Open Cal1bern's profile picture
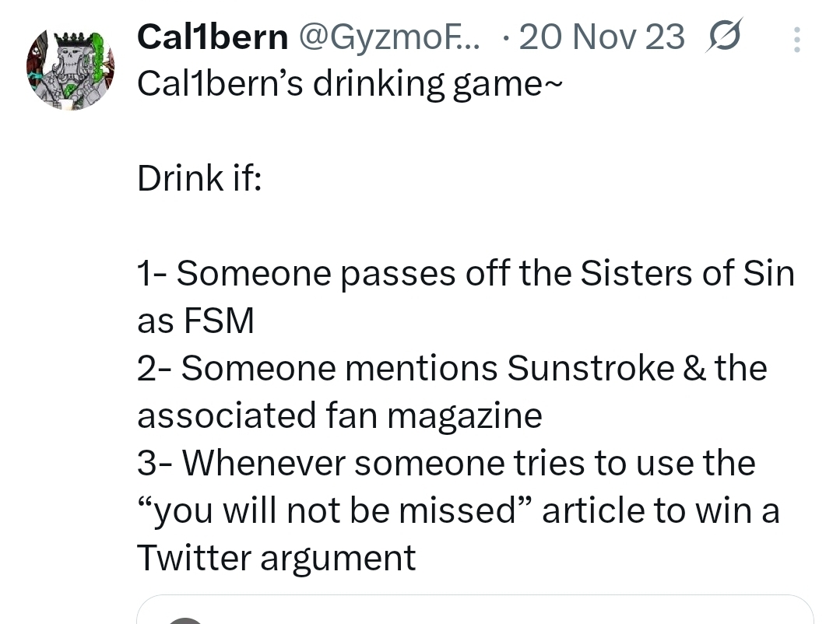This screenshot has height=624, width=840. [70, 71]
